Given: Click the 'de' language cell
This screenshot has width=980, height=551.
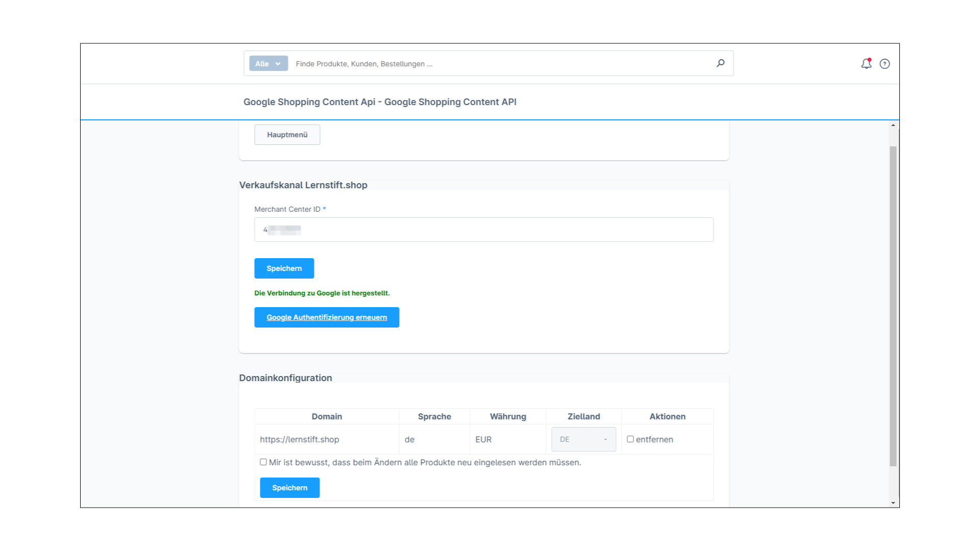Looking at the screenshot, I should 434,439.
